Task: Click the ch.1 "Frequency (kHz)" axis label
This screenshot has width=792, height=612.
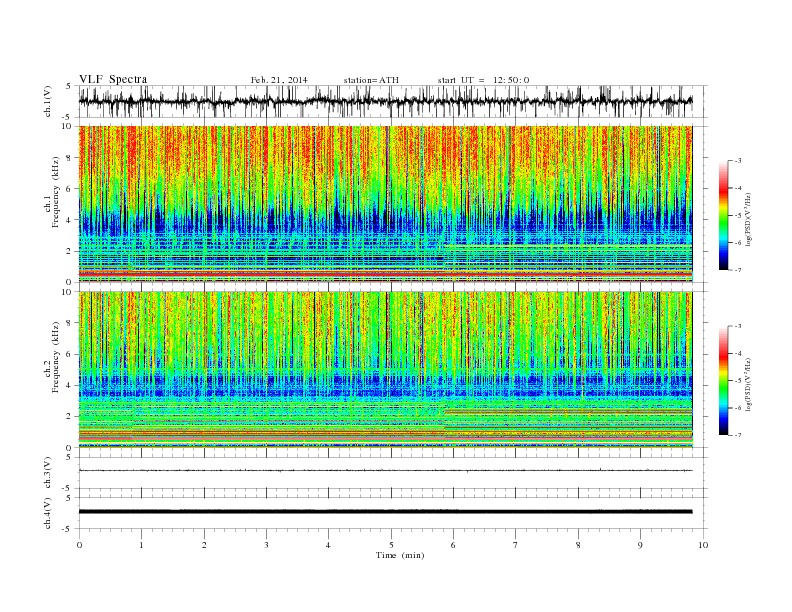Action: [x=56, y=192]
